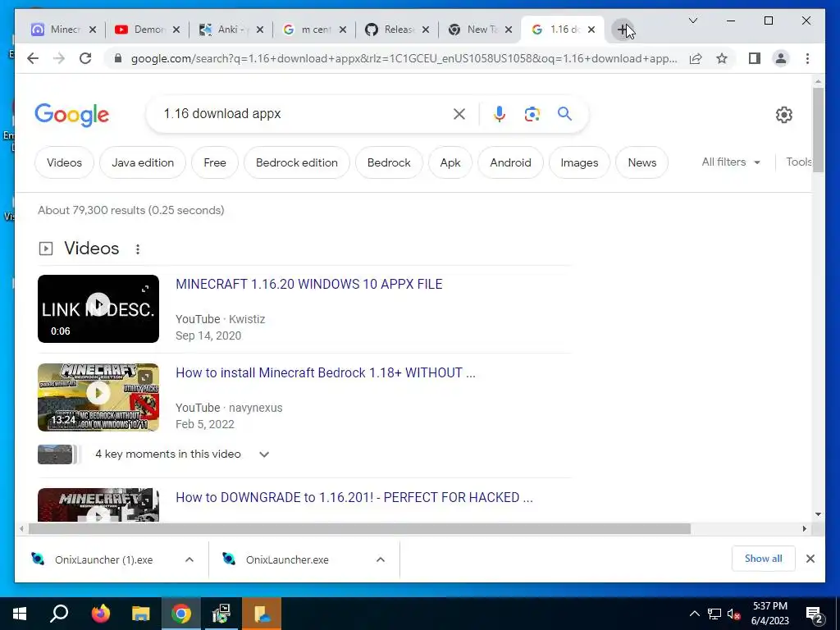The width and height of the screenshot is (840, 630).
Task: Launch Firefox from the taskbar
Action: [100, 614]
